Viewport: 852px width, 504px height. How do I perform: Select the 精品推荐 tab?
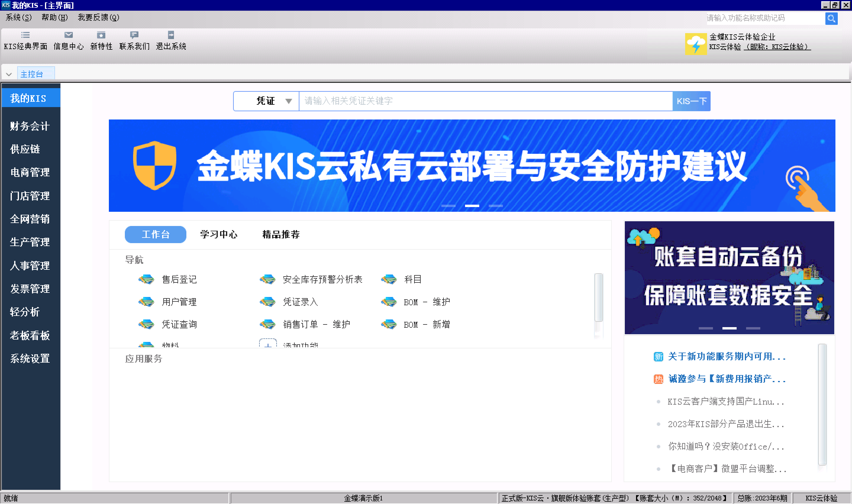coord(281,234)
